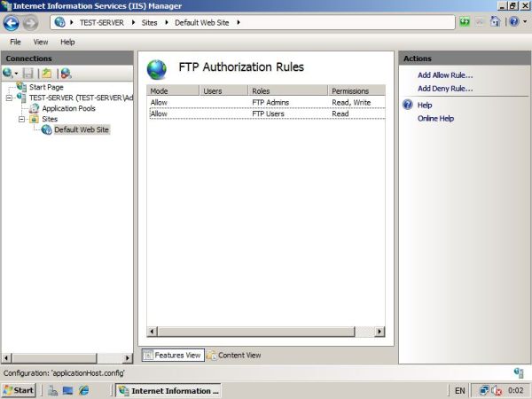Click the status bar configuration icon
The image size is (532, 399).
pos(519,373)
